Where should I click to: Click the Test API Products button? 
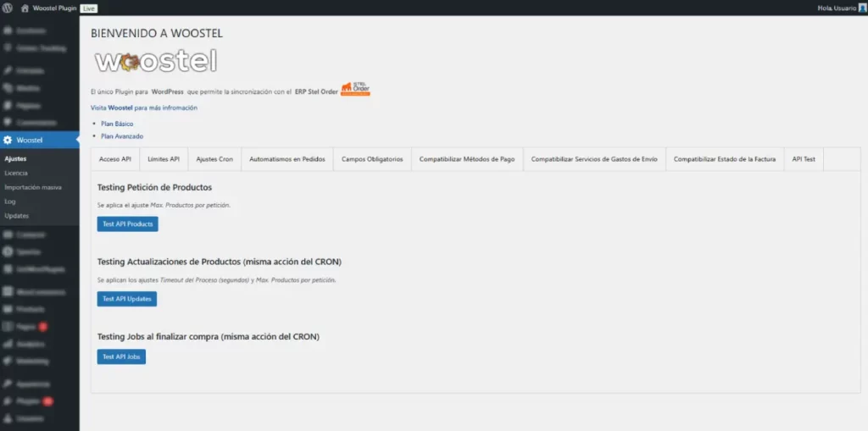128,224
